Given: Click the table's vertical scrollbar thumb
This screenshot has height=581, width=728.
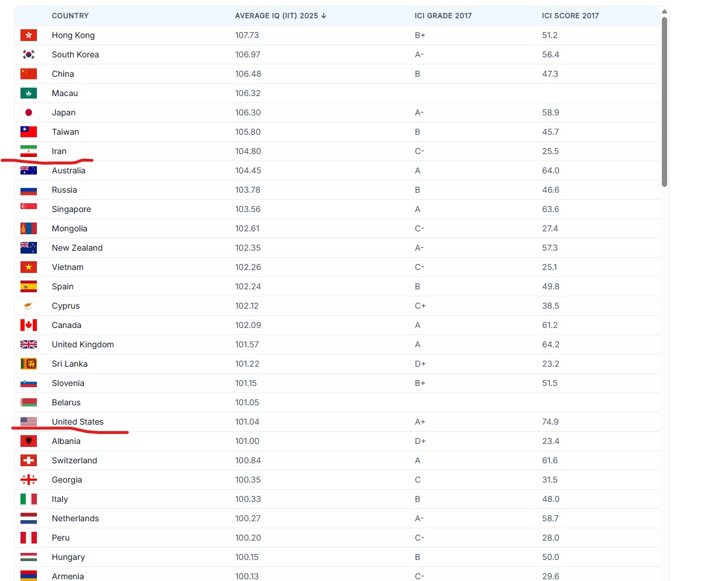Looking at the screenshot, I should click(664, 102).
